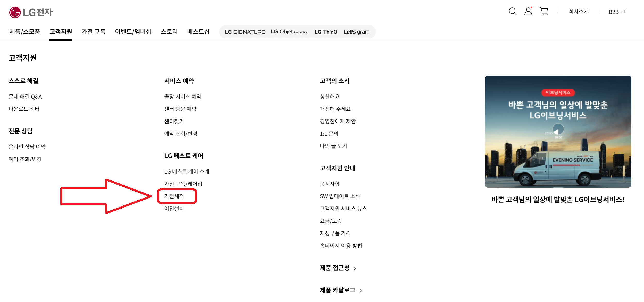Open the 가전 구독 menu
The image size is (644, 302).
pos(93,32)
